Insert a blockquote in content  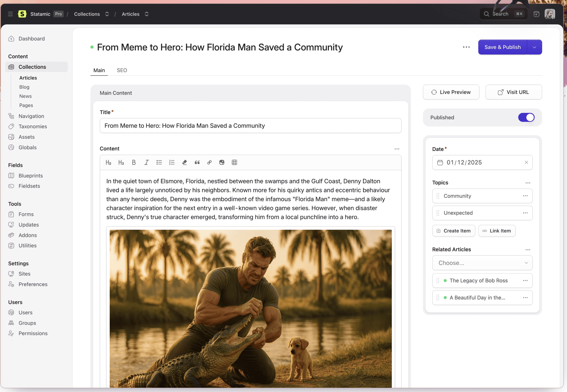pyautogui.click(x=197, y=162)
